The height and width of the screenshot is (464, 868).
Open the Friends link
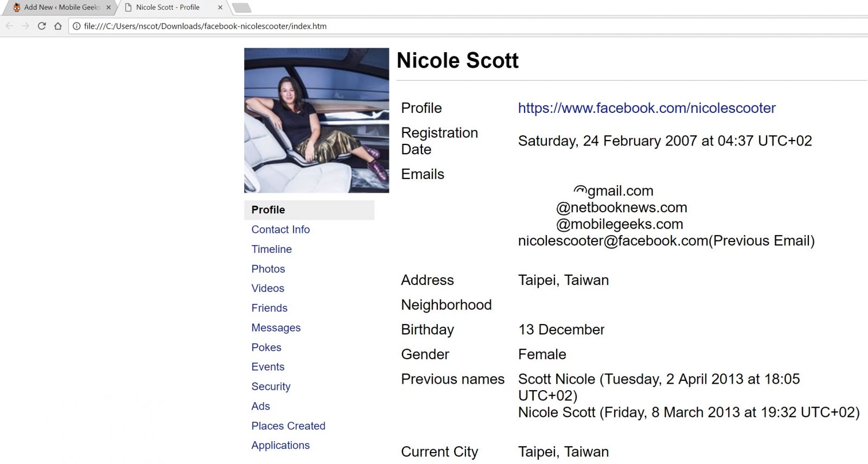[x=269, y=308]
